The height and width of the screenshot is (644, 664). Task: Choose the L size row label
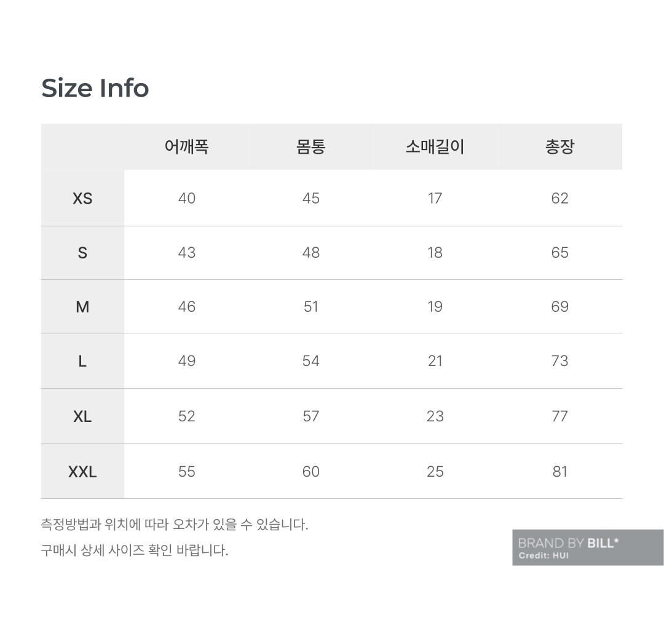[82, 362]
